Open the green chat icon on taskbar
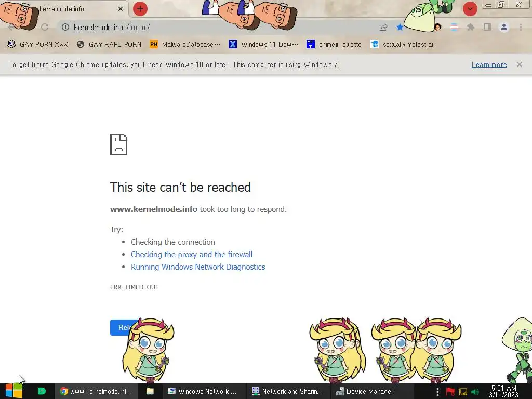This screenshot has height=399, width=532. (x=42, y=391)
